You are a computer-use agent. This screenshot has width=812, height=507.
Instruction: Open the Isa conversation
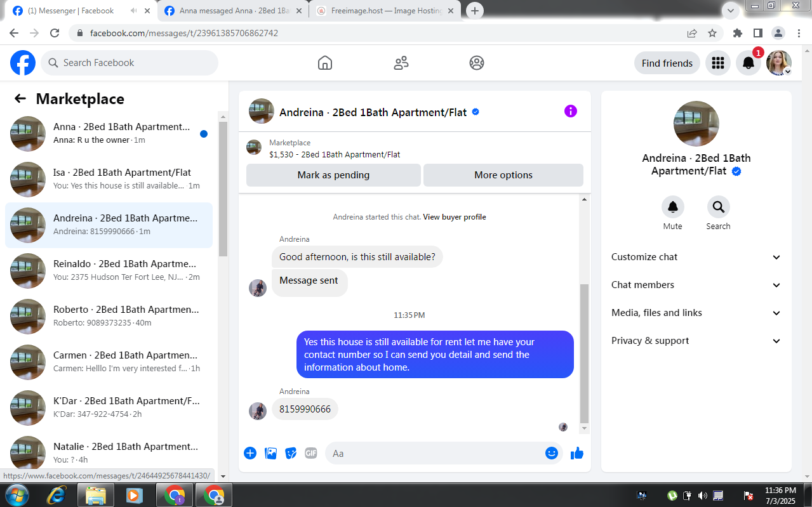109,180
